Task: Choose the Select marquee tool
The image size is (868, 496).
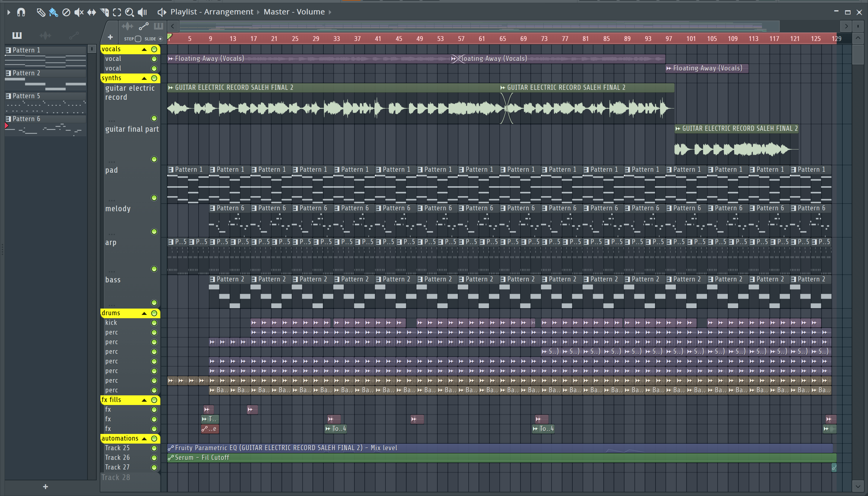Action: [x=117, y=13]
